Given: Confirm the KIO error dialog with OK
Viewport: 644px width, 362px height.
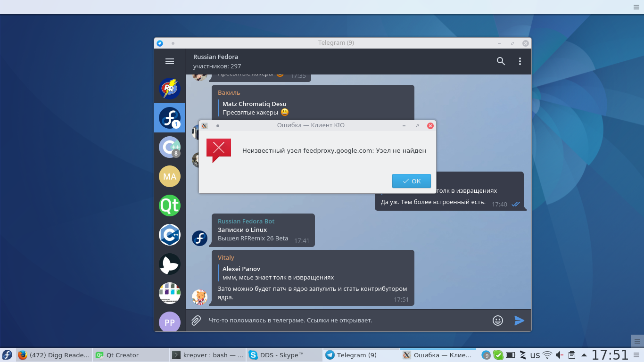Looking at the screenshot, I should point(412,181).
